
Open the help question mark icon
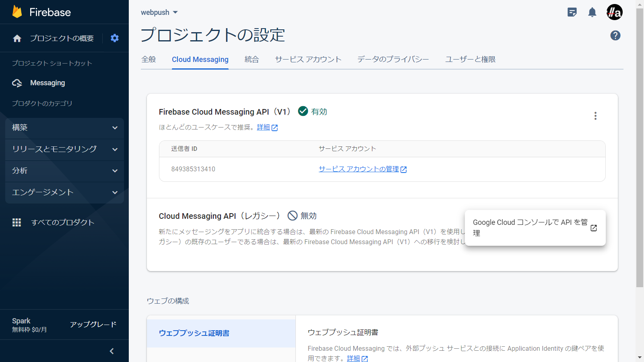tap(615, 35)
